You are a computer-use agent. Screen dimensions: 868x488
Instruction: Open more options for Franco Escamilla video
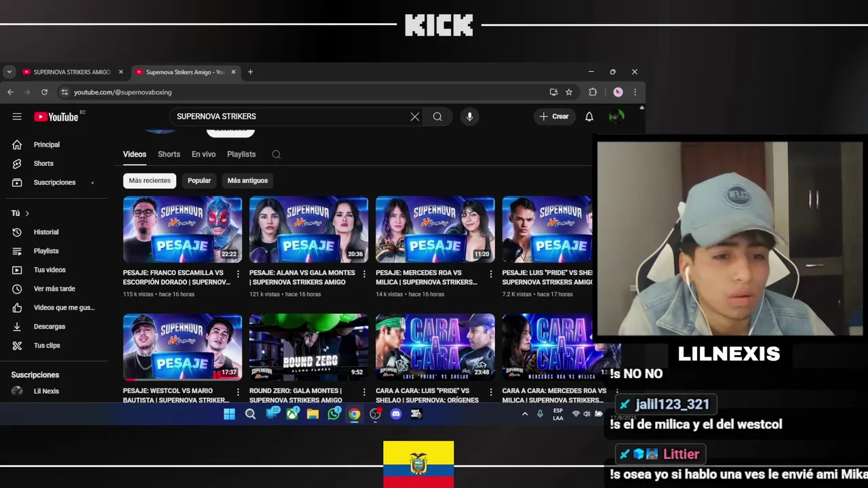pos(237,274)
